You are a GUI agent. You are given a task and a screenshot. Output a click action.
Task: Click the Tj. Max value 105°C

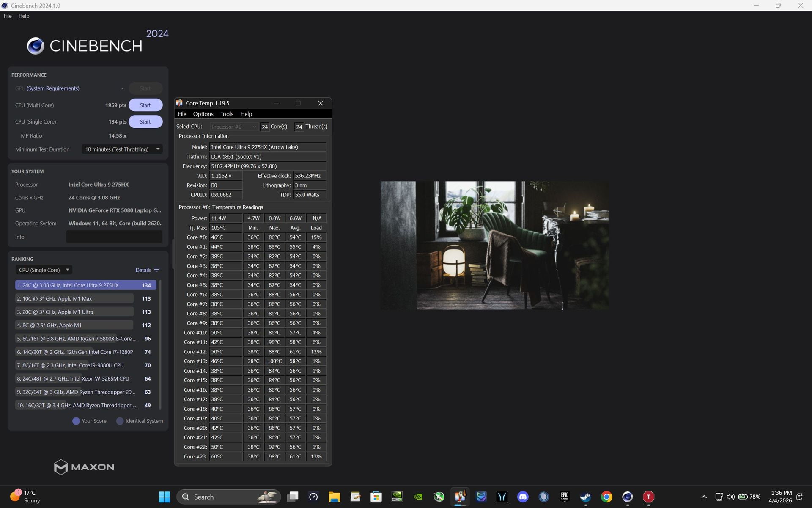pyautogui.click(x=226, y=228)
